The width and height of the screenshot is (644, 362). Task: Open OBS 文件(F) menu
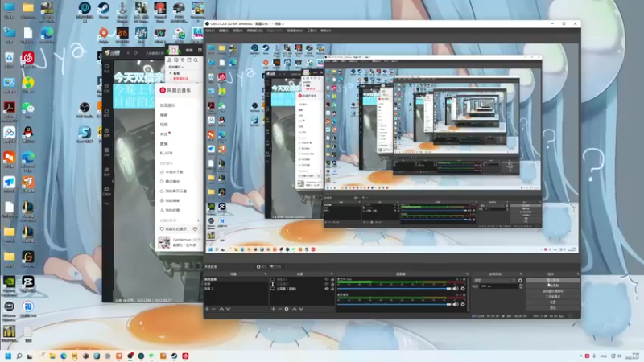point(210,31)
